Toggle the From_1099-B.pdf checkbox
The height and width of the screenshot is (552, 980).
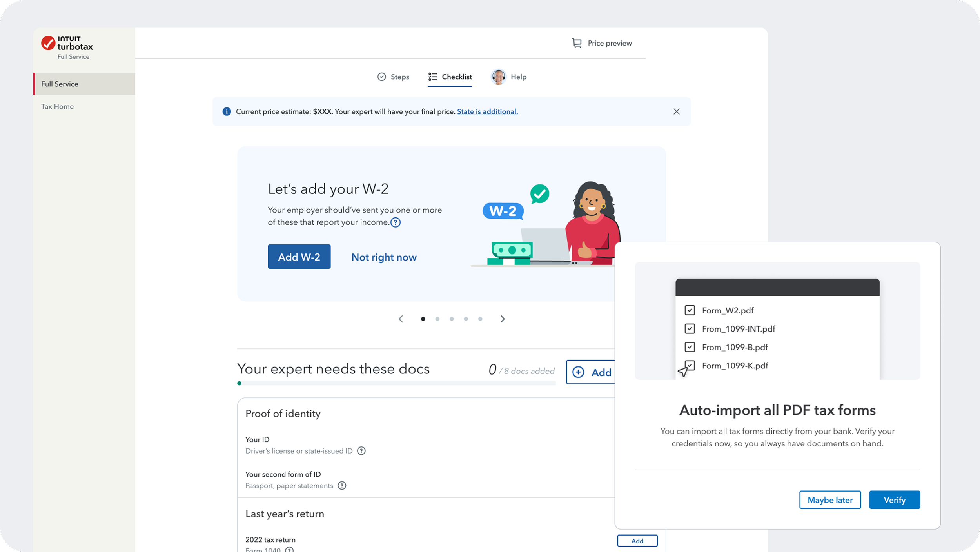[x=690, y=347]
